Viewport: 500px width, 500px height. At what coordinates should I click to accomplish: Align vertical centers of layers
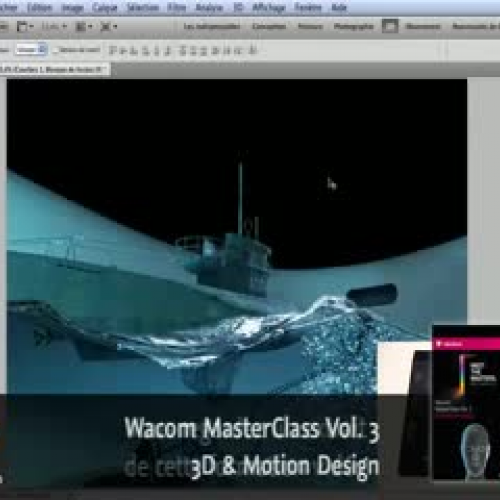[x=124, y=50]
